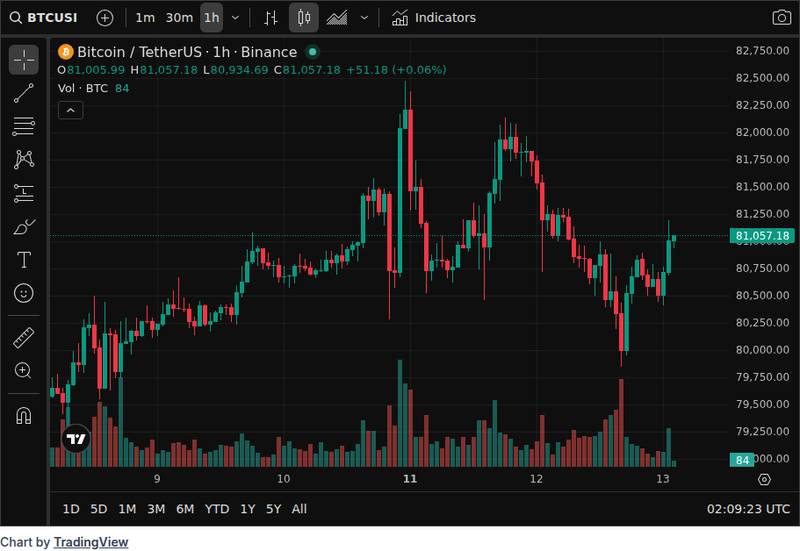Screen dimensions: 800x551
Task: Click the 81,057.18 current price label
Action: coord(762,236)
